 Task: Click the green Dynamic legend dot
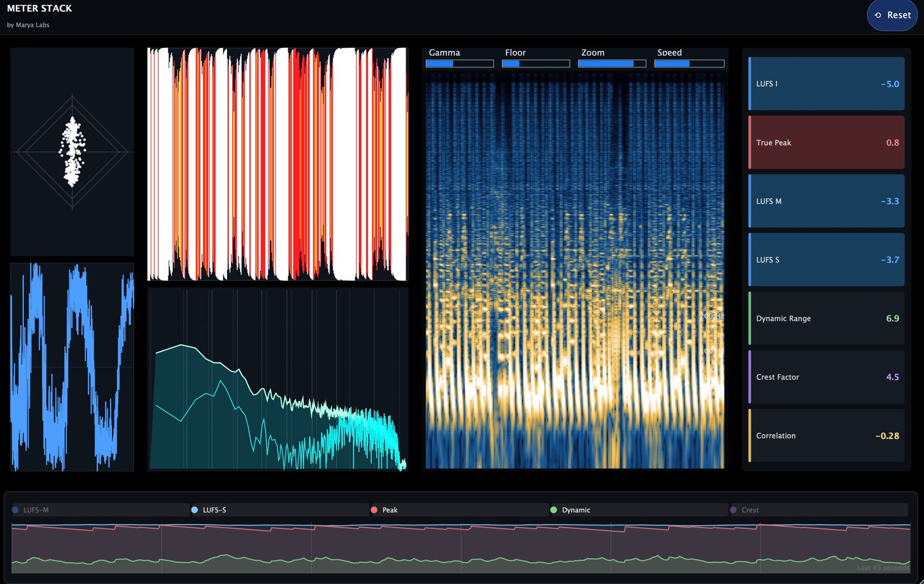(x=554, y=510)
